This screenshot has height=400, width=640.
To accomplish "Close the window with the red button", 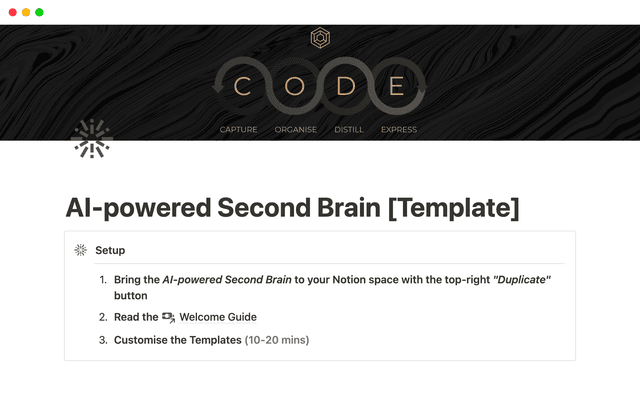I will pos(12,12).
